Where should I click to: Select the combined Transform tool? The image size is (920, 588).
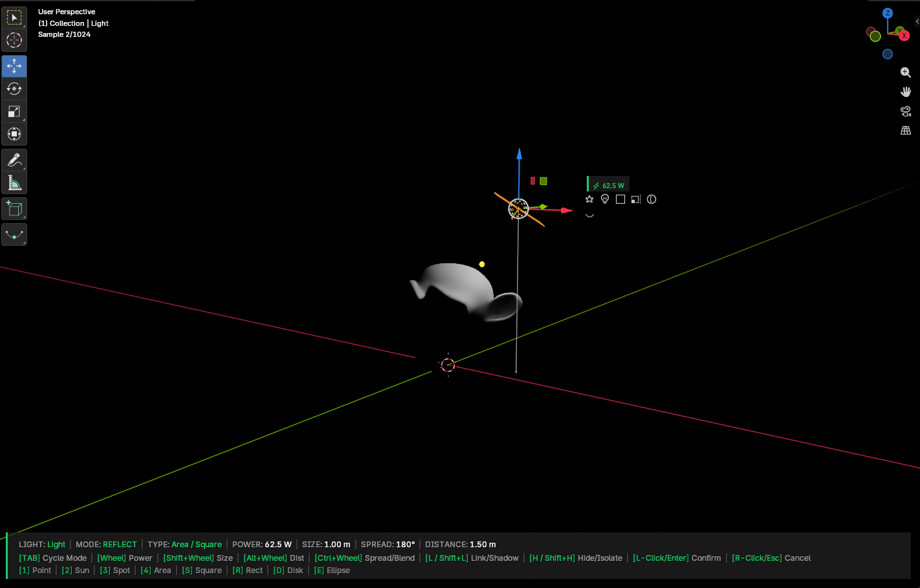tap(14, 134)
